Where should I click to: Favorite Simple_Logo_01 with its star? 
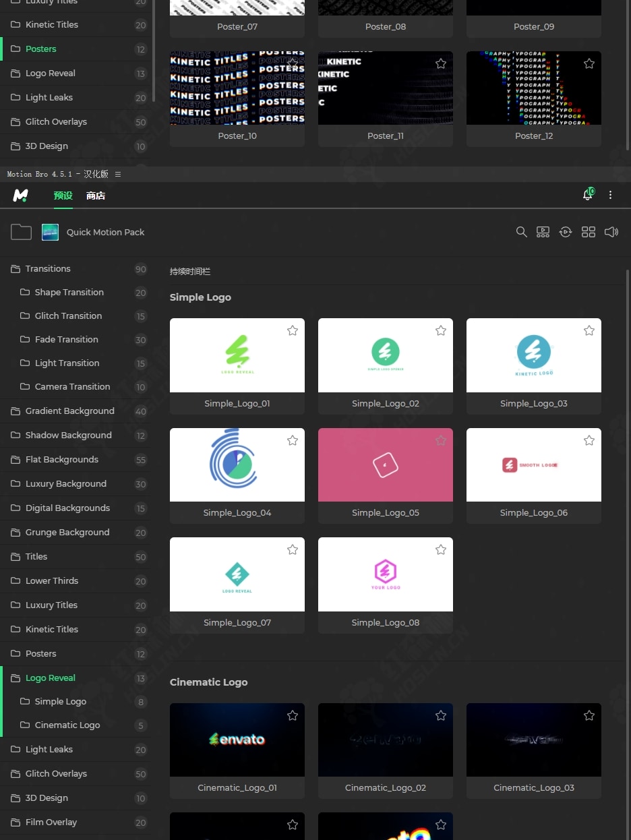pyautogui.click(x=293, y=330)
